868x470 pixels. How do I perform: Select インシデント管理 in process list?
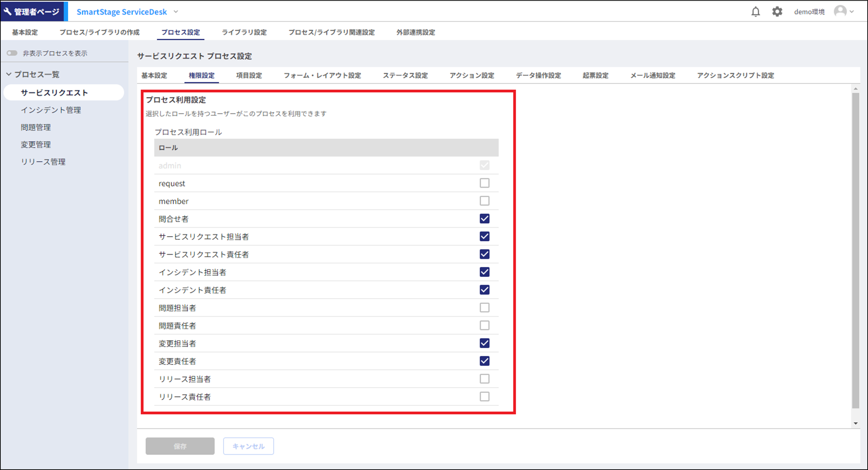point(51,110)
